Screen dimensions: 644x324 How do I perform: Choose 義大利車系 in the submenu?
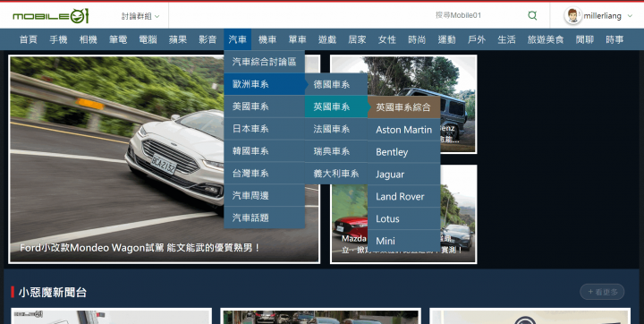pos(336,174)
